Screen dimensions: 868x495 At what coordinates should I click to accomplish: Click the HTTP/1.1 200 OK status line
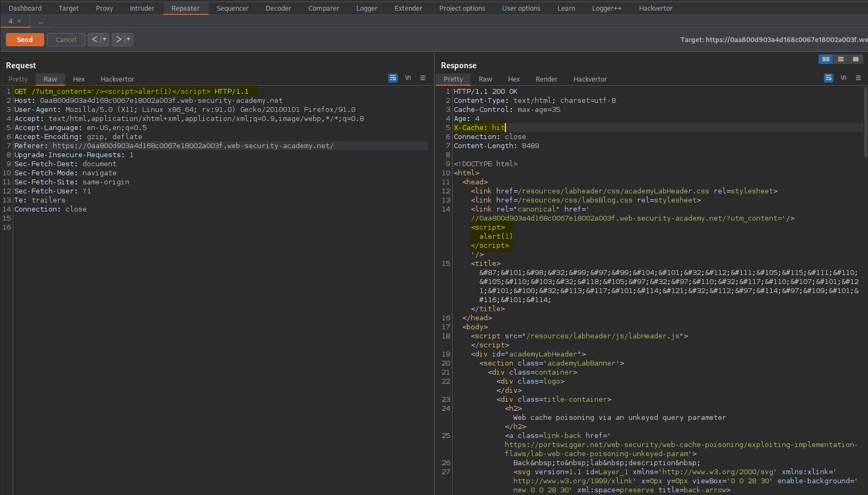486,92
